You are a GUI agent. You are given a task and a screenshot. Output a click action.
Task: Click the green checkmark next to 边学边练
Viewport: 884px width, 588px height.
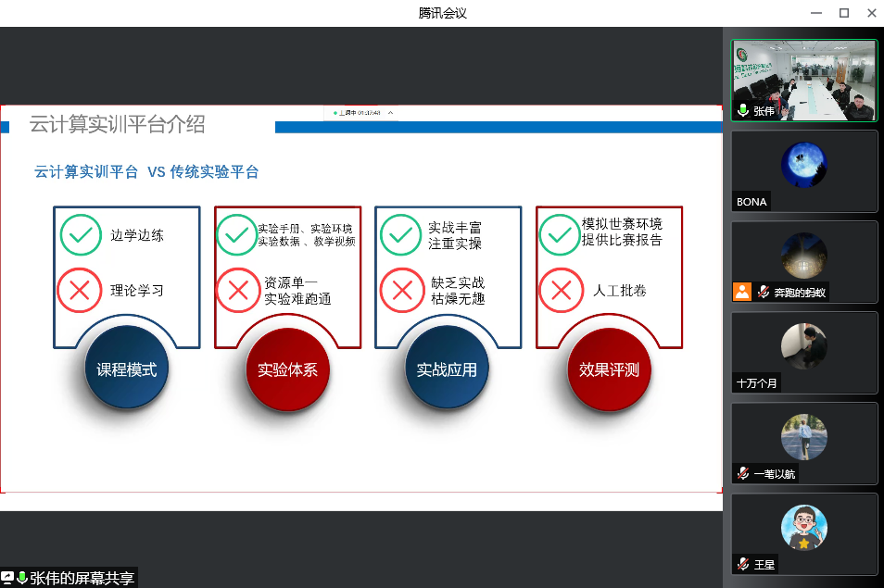click(80, 234)
